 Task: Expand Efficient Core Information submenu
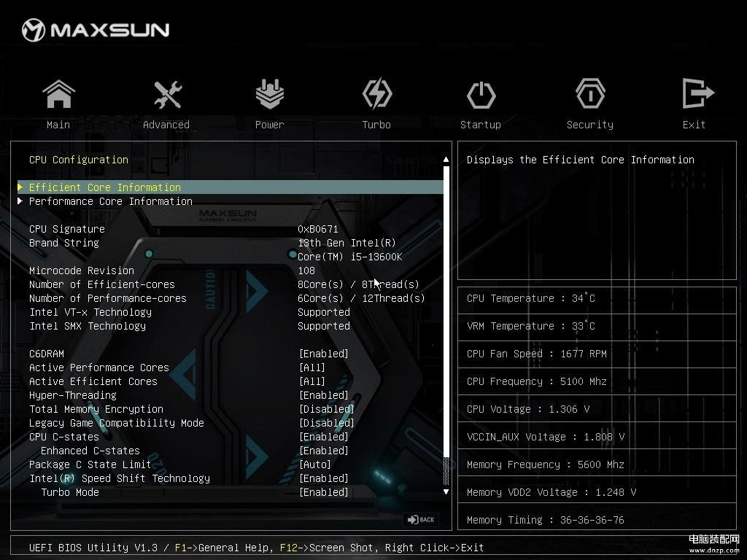point(230,187)
